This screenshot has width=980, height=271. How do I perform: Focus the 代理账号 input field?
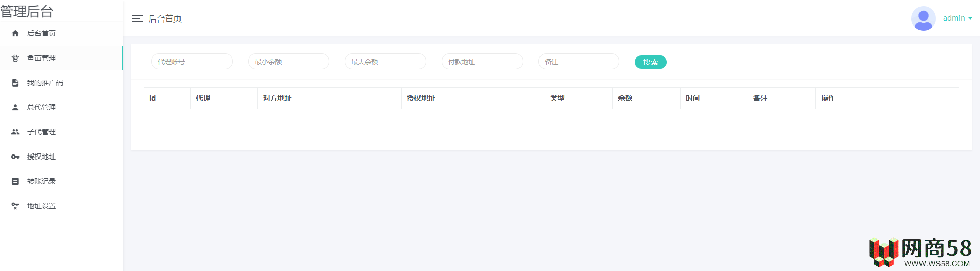(x=192, y=62)
